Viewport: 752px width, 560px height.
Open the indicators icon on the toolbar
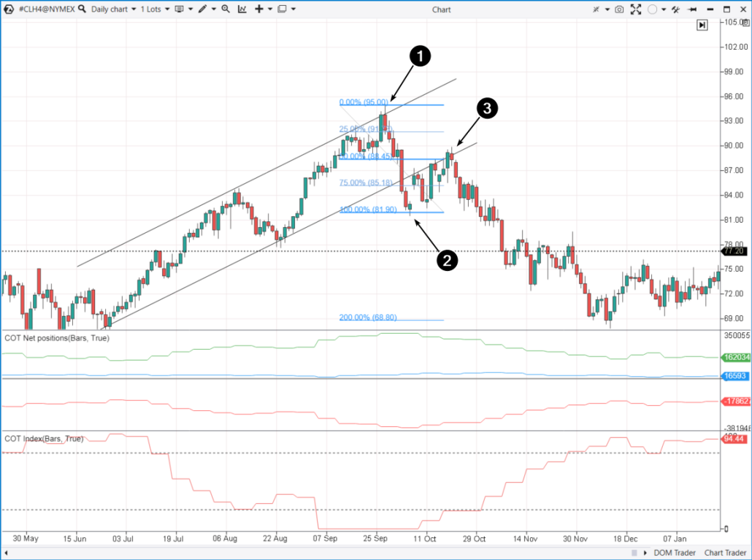[242, 9]
